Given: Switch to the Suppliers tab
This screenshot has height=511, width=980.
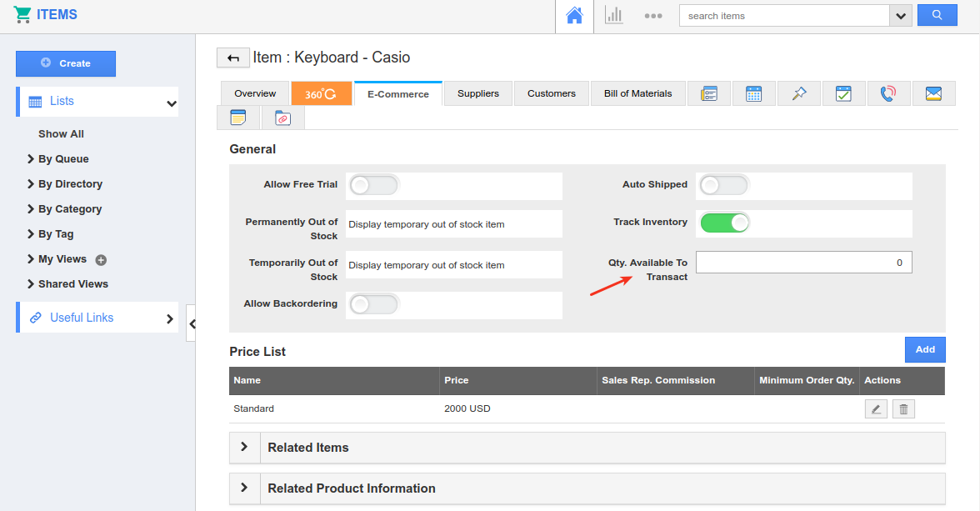Looking at the screenshot, I should point(478,94).
